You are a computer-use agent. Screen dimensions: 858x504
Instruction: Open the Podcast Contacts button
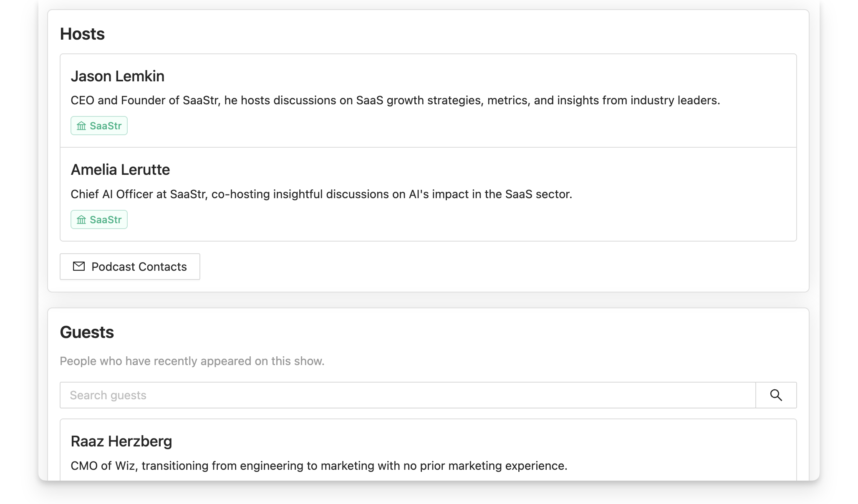coord(130,267)
